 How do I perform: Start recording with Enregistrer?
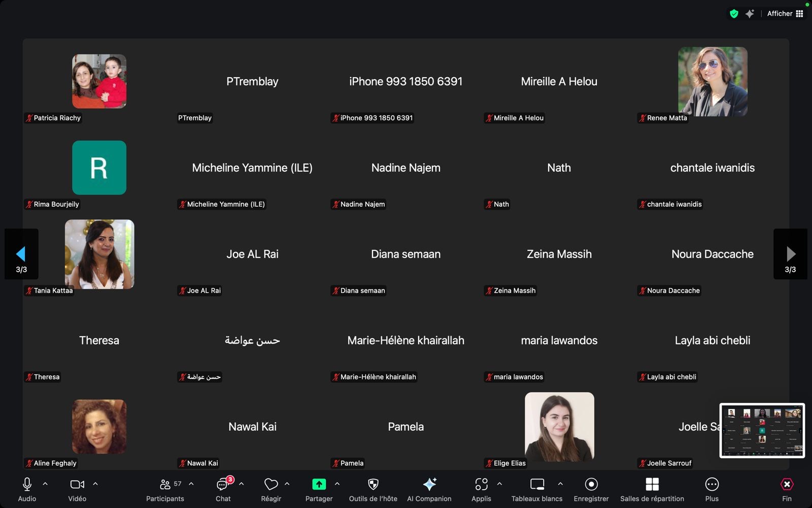tap(591, 485)
